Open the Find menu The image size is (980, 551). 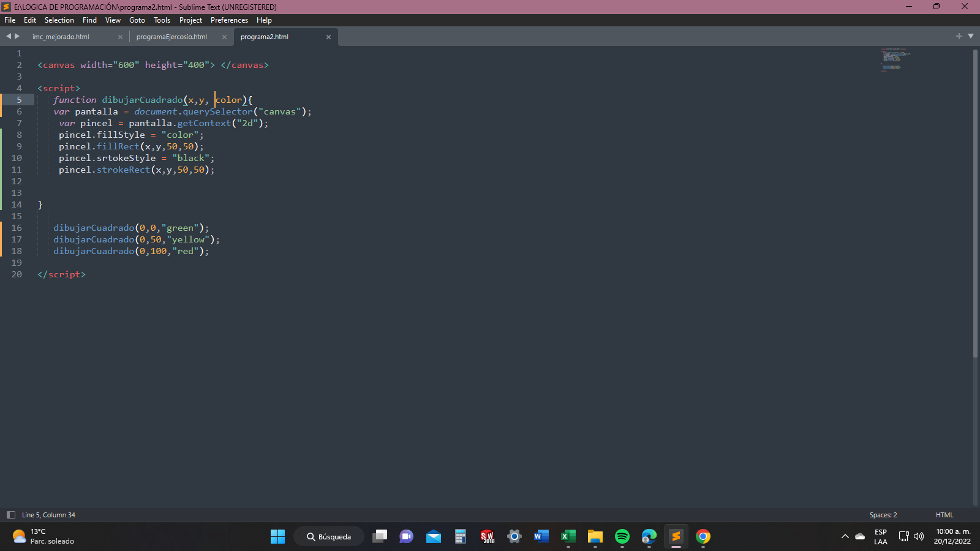tap(89, 20)
